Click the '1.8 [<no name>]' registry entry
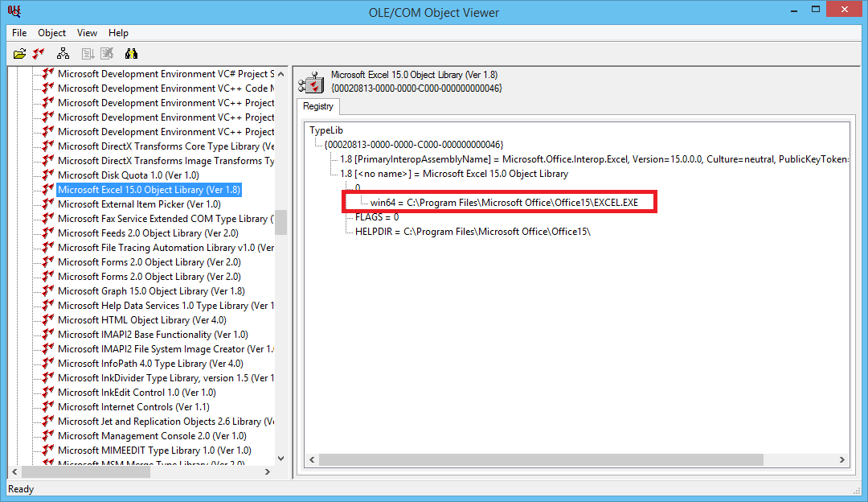The width and height of the screenshot is (868, 502). tap(454, 174)
